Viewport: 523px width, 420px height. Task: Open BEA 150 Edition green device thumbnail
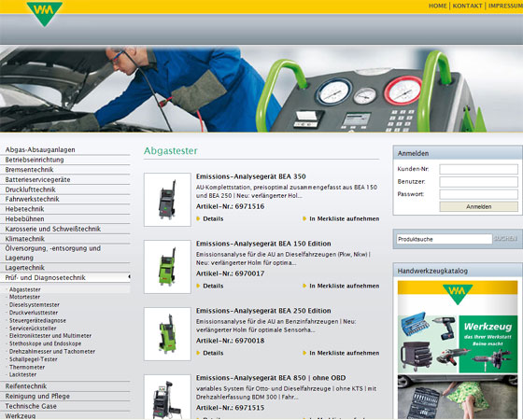coord(167,267)
